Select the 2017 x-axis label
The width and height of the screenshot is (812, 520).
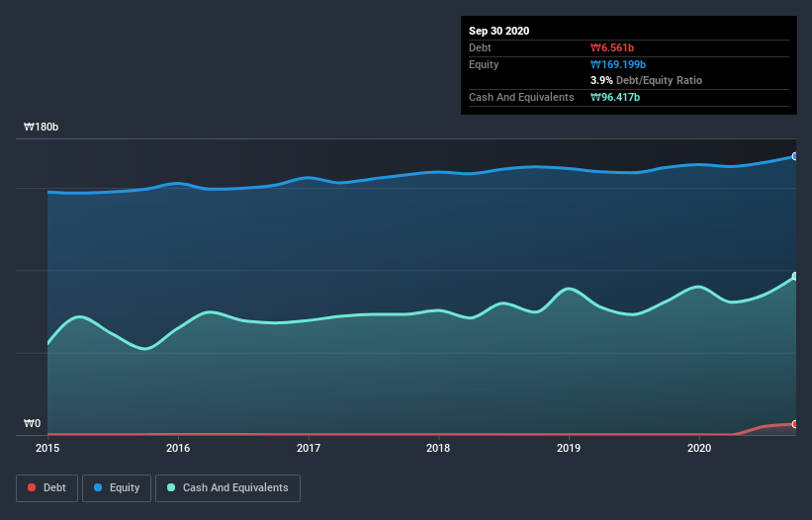pyautogui.click(x=309, y=448)
